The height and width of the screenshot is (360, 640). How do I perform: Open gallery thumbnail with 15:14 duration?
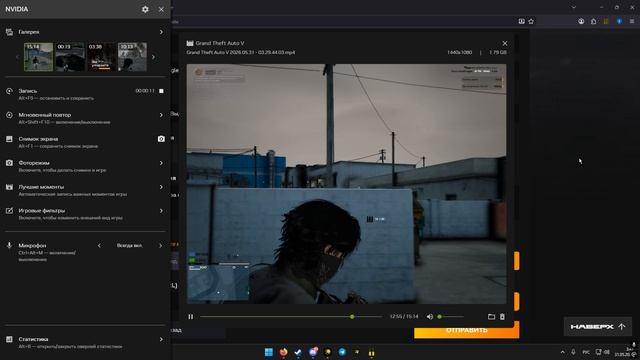pyautogui.click(x=38, y=57)
